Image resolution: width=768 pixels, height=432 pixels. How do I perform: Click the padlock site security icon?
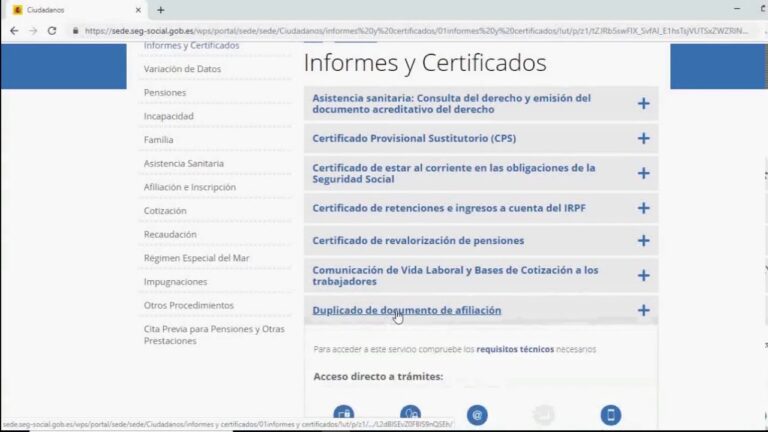tap(75, 31)
